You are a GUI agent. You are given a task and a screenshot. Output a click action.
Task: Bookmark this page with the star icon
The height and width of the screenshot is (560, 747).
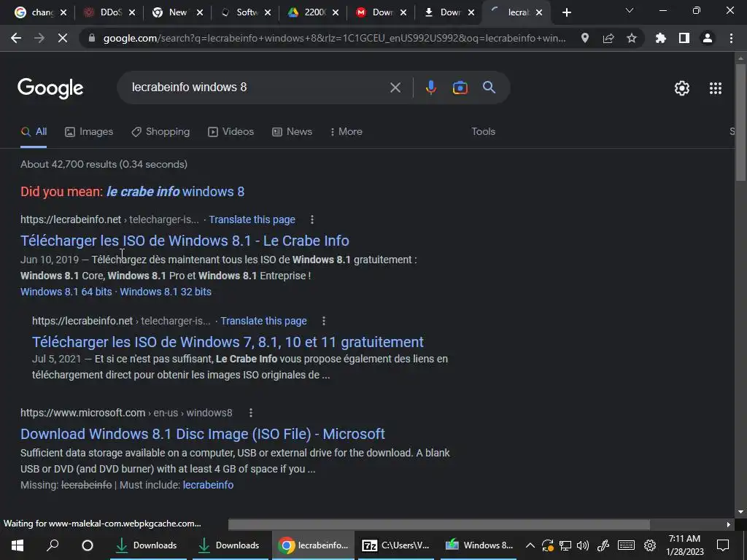click(x=632, y=38)
